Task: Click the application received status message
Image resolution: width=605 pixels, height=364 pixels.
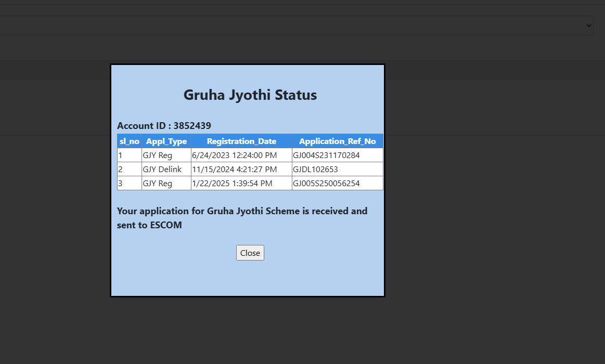Action: 242,218
